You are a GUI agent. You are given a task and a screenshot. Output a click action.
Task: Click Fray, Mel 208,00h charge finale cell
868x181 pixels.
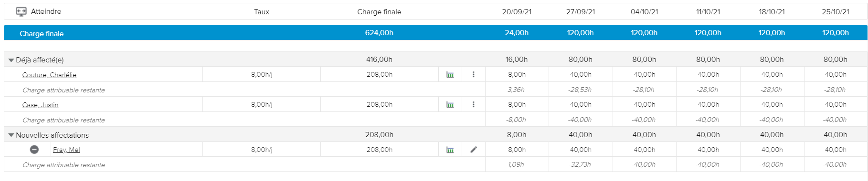click(380, 150)
